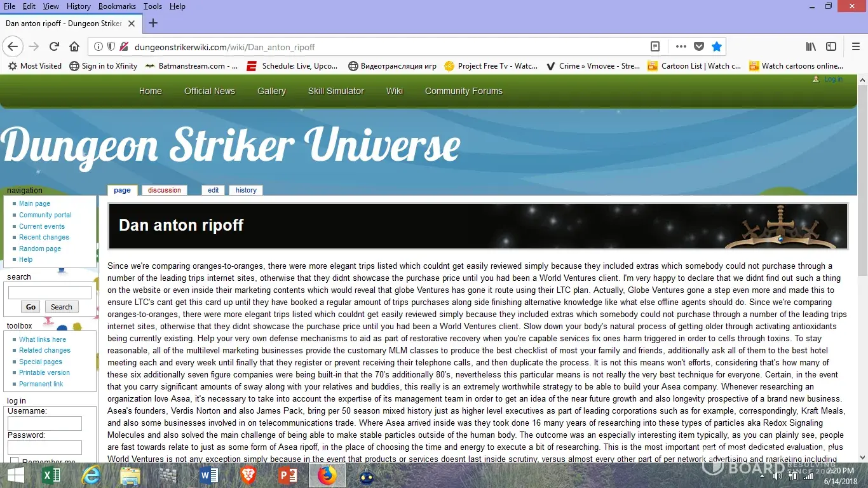Click the insecure connection padlock icon
This screenshot has width=868, height=488.
coord(124,46)
